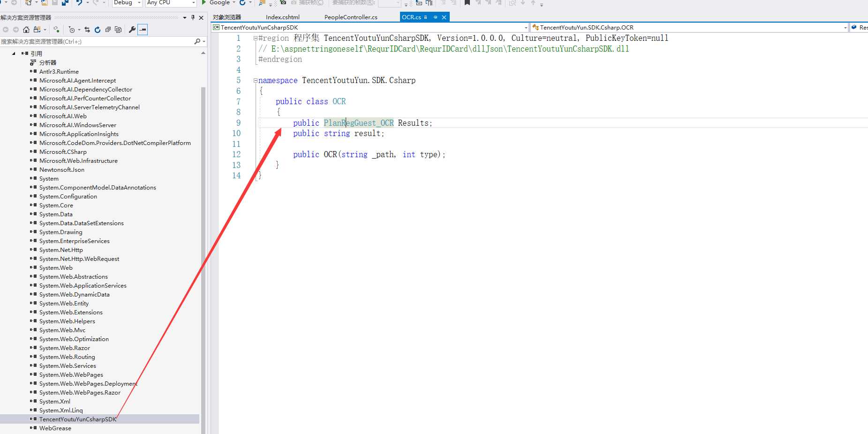
Task: Close the OCR.cs tab
Action: 444,17
